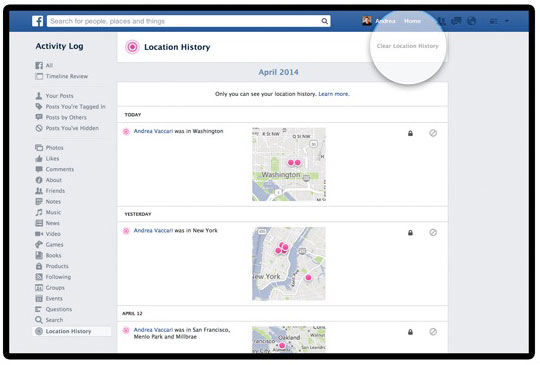The height and width of the screenshot is (365, 540).
Task: Click the April 2014 heading
Action: pos(278,72)
